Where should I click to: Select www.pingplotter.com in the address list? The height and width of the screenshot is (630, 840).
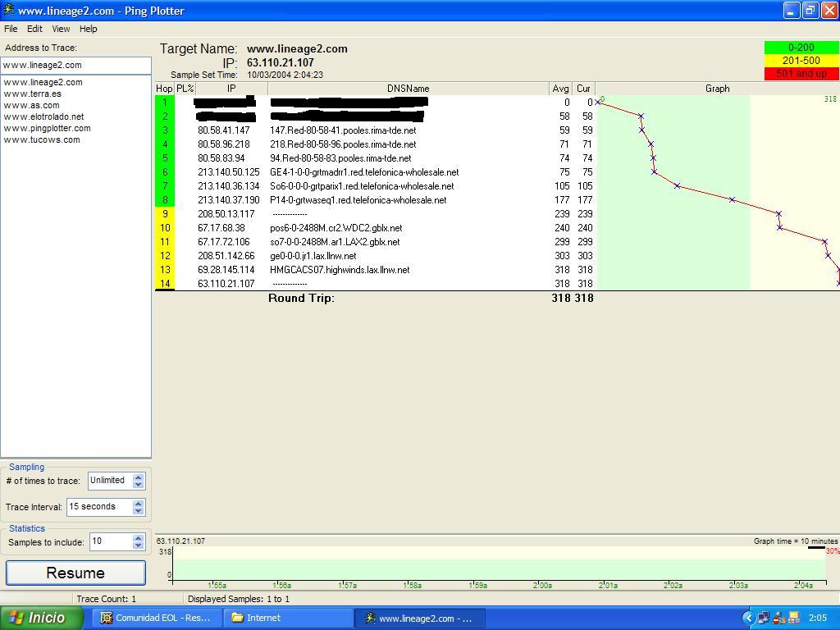pos(47,129)
